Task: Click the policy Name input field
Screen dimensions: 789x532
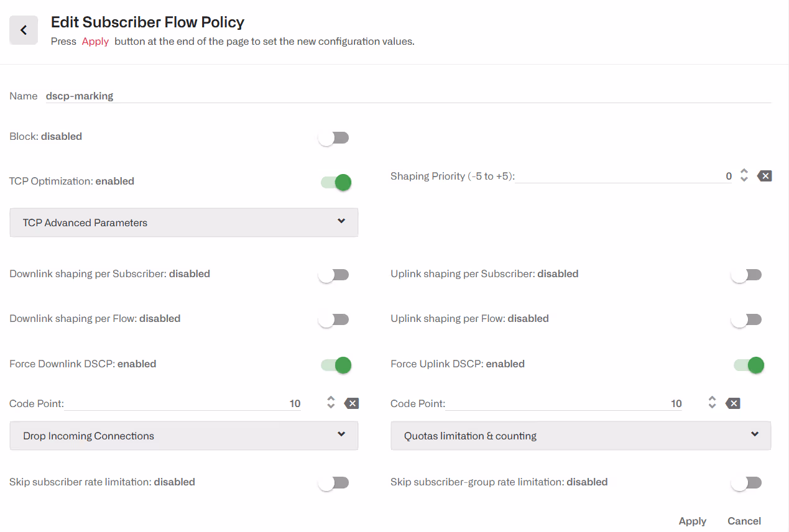Action: (407, 96)
